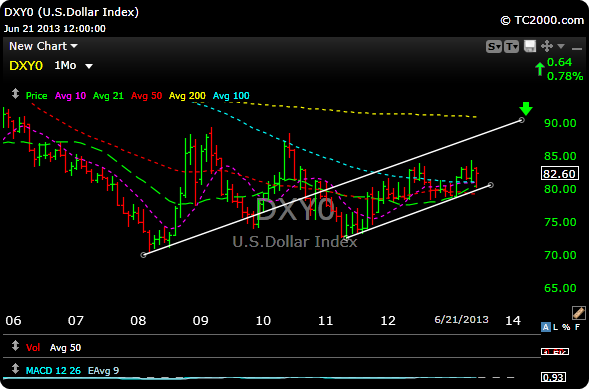Click the DXY0 symbol label in yellow
The image size is (589, 389).
click(x=26, y=66)
